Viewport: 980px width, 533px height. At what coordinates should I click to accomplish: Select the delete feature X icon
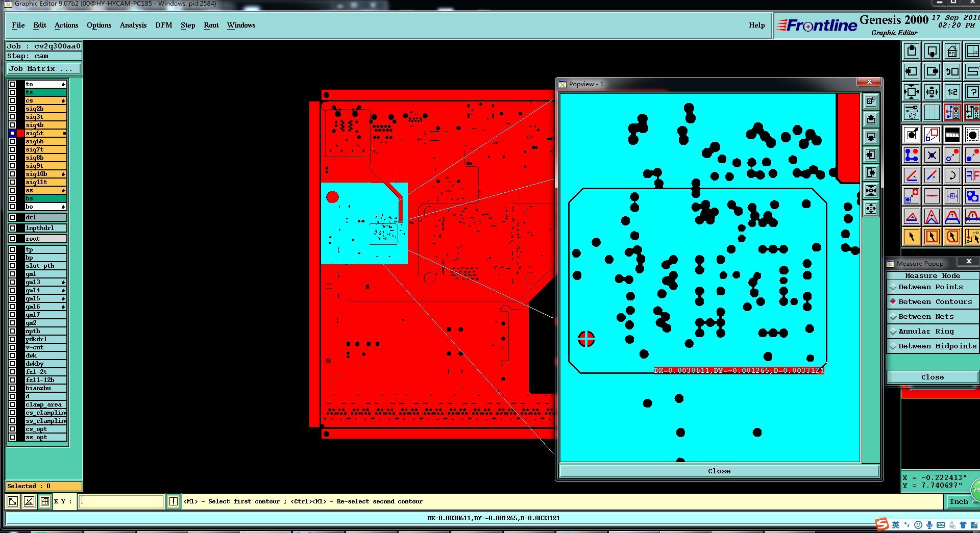pos(932,155)
